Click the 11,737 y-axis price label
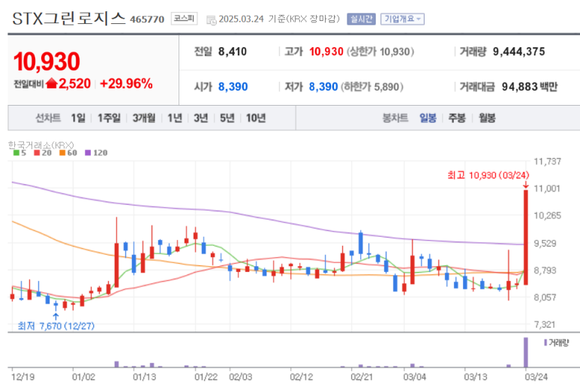580x392 pixels. click(x=548, y=161)
